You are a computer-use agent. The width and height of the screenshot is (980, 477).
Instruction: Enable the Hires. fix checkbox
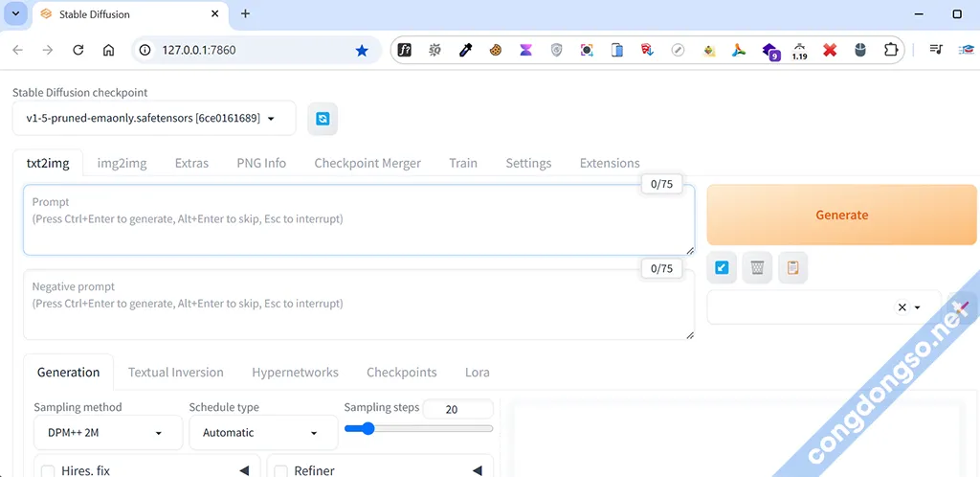48,470
